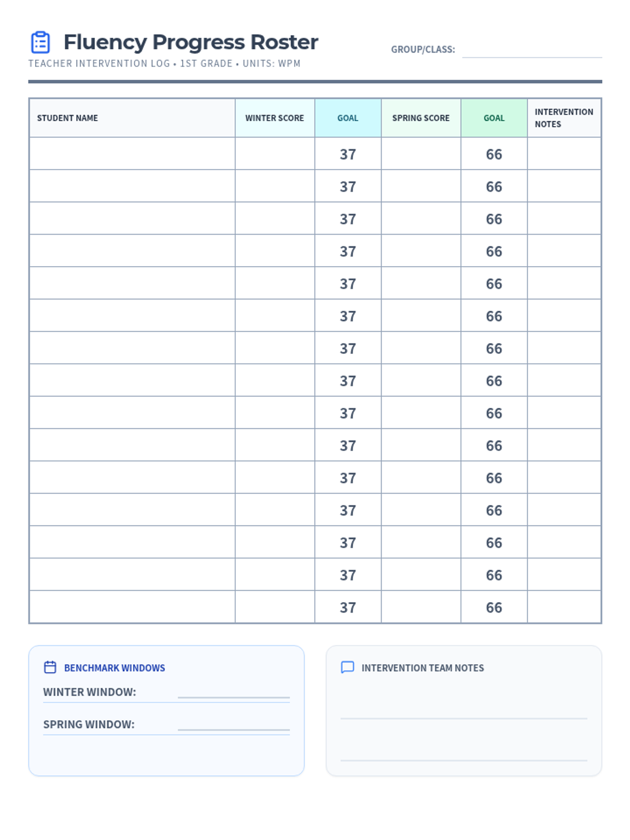The height and width of the screenshot is (840, 630).
Task: Select the last row's Intervention Notes cell
Action: point(564,607)
